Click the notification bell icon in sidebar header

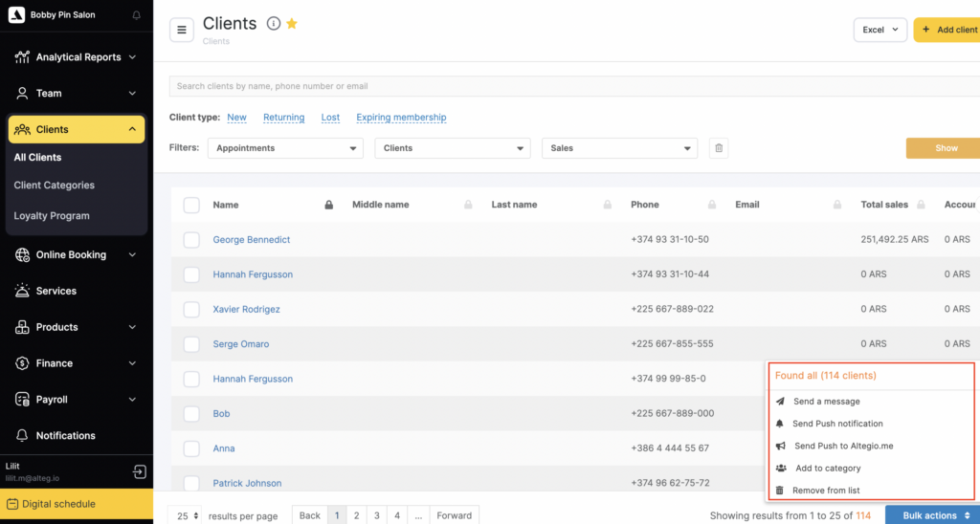[136, 15]
